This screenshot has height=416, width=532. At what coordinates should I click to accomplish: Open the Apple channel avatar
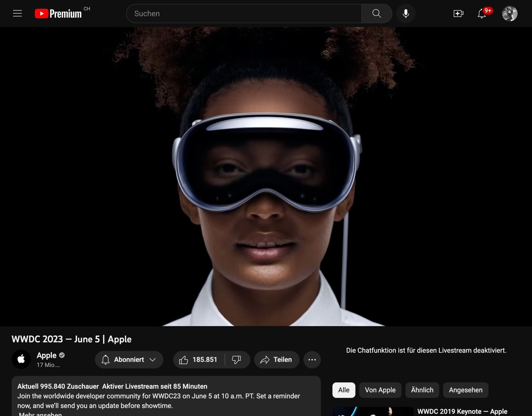point(21,359)
